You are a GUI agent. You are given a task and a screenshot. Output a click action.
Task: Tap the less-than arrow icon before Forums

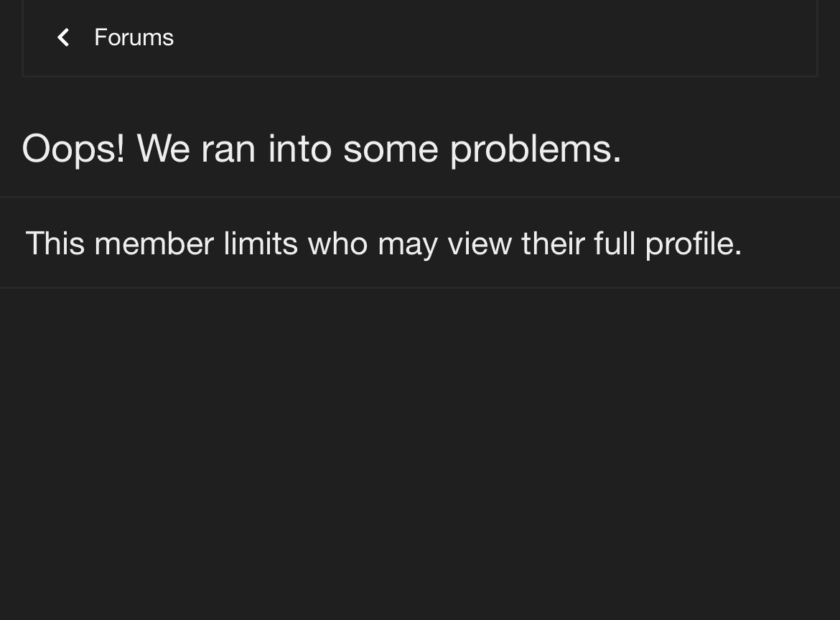point(63,37)
